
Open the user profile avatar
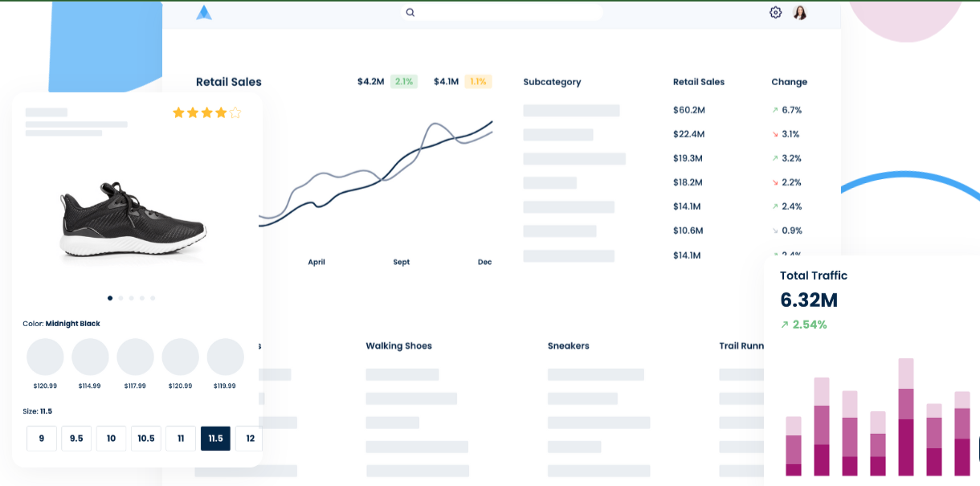pyautogui.click(x=800, y=12)
